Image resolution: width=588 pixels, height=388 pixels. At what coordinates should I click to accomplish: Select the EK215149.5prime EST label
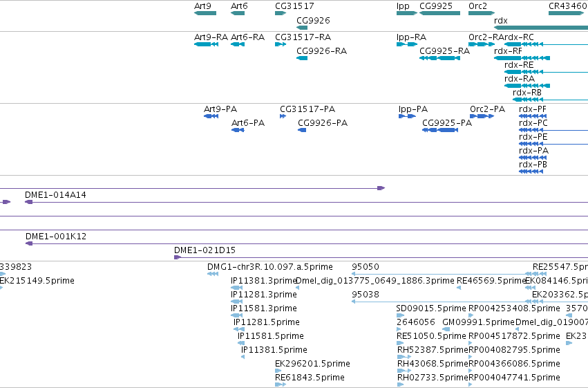(37, 281)
